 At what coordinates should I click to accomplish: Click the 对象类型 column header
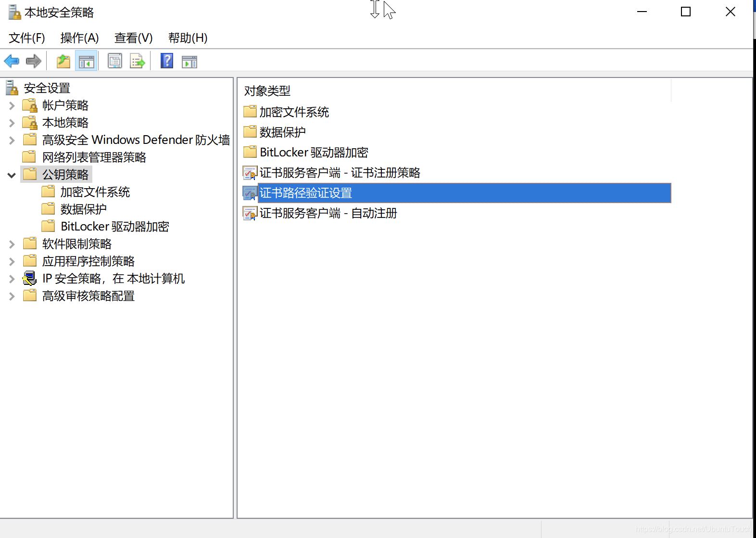point(267,91)
